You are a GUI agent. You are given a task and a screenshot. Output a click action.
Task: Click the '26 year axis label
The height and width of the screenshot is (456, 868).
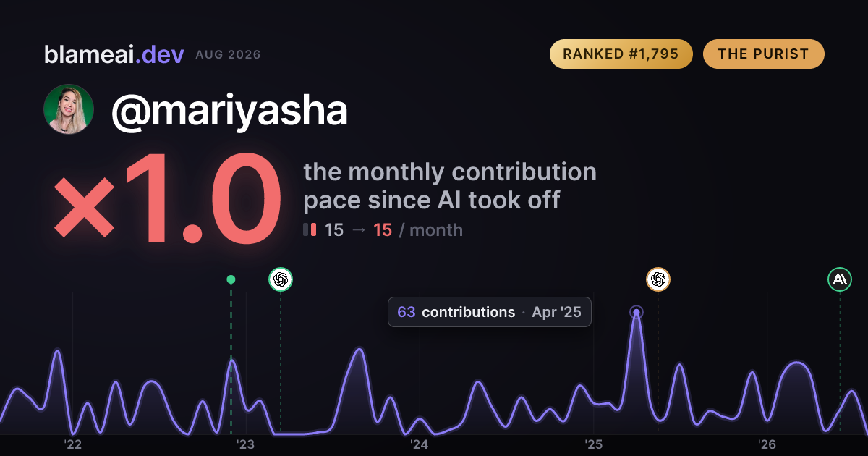[767, 444]
